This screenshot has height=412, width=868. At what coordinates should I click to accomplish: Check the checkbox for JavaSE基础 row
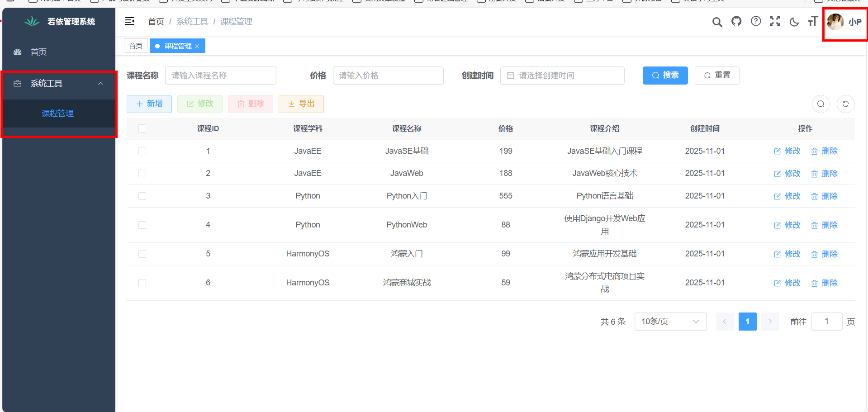click(x=142, y=151)
